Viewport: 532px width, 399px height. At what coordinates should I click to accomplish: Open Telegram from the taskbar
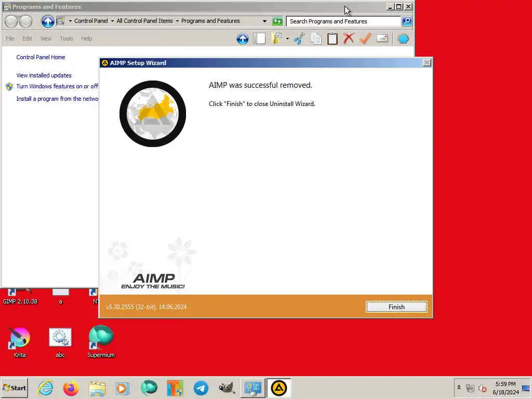coord(201,388)
